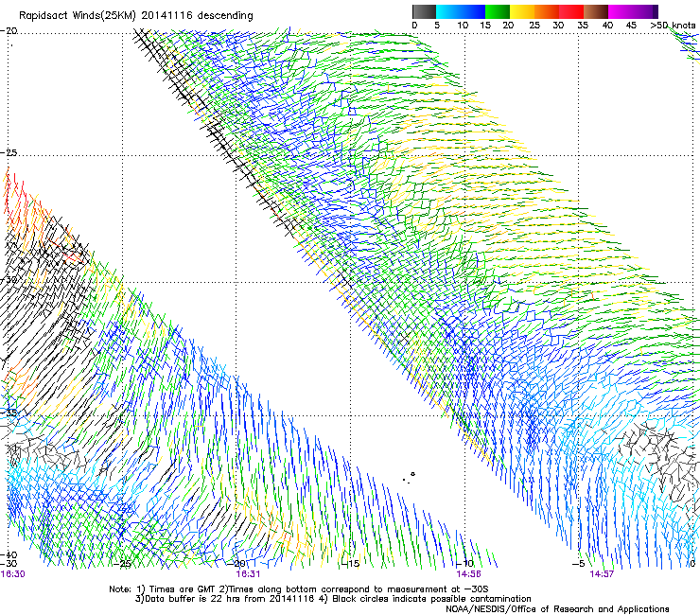This screenshot has width=700, height=615.
Task: Click the '25' legend scale number
Action: click(534, 26)
